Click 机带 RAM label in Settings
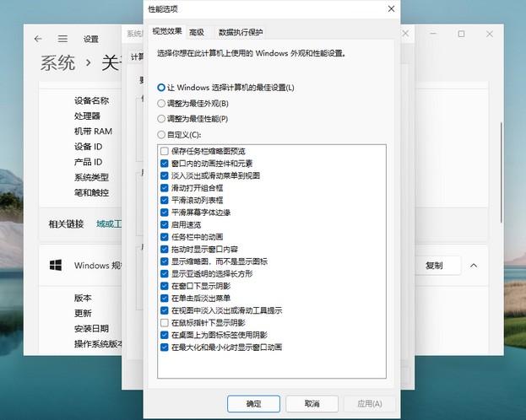The width and height of the screenshot is (526, 420). pos(93,132)
